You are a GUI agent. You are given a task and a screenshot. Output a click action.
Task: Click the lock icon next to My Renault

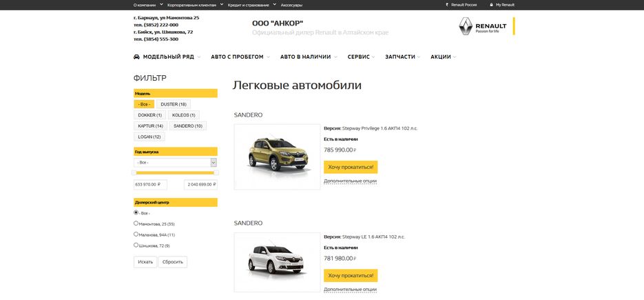(x=491, y=5)
